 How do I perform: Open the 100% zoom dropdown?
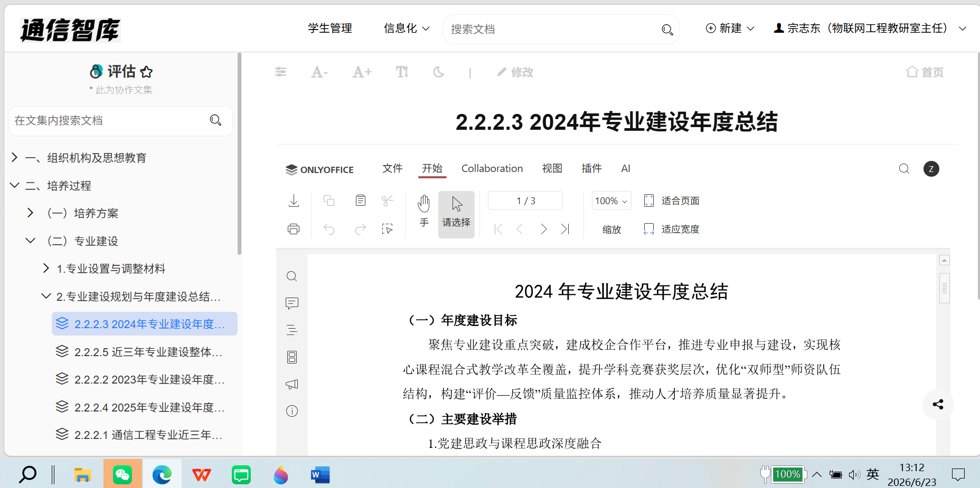tap(611, 201)
